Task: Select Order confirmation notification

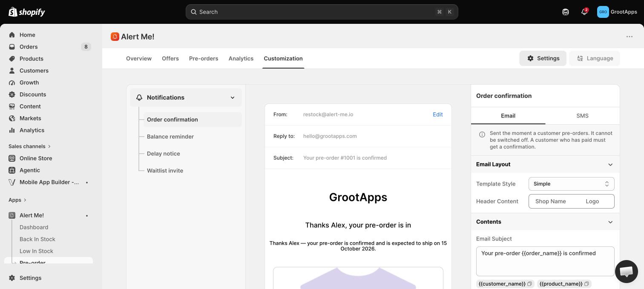Action: [193, 120]
